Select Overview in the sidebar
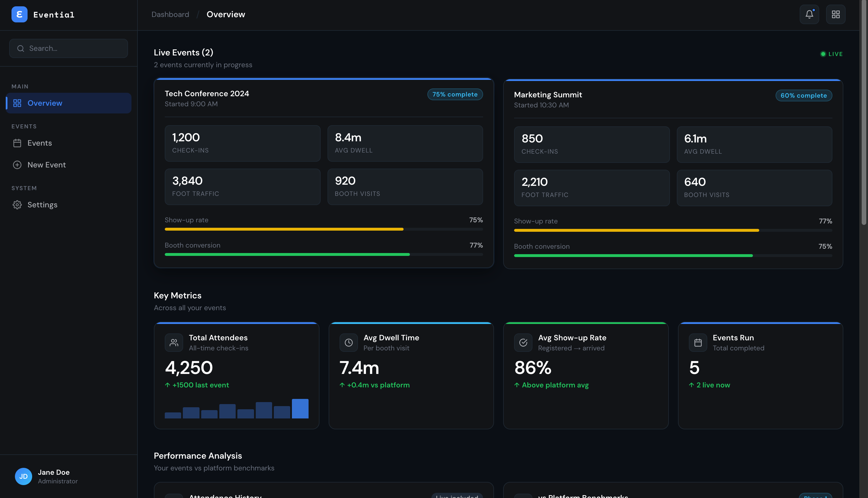868x498 pixels. tap(69, 103)
